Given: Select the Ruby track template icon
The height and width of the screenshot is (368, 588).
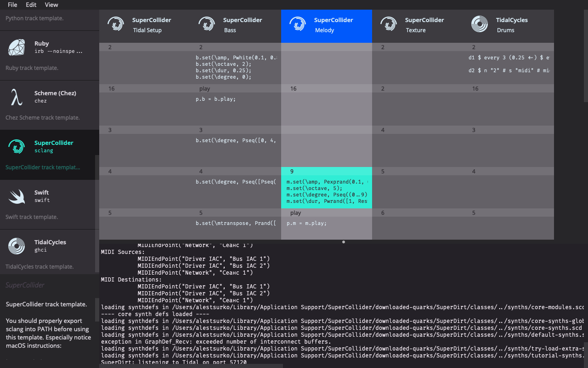Looking at the screenshot, I should pyautogui.click(x=16, y=47).
